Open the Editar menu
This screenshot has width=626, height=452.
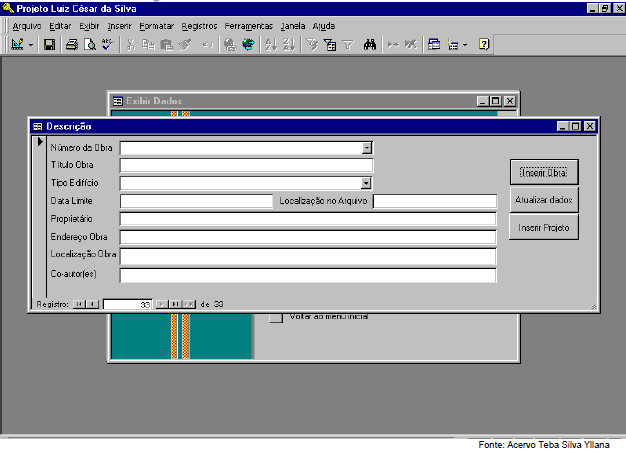pyautogui.click(x=60, y=26)
